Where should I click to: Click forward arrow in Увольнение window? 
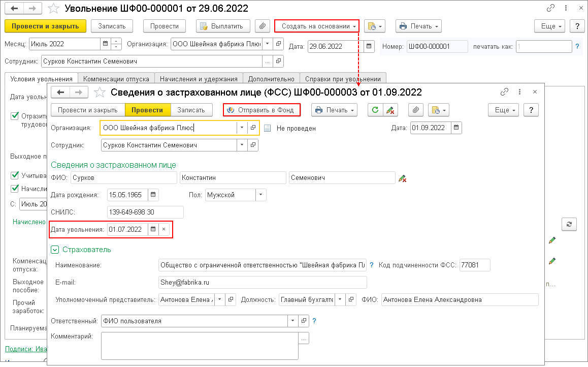(32, 8)
